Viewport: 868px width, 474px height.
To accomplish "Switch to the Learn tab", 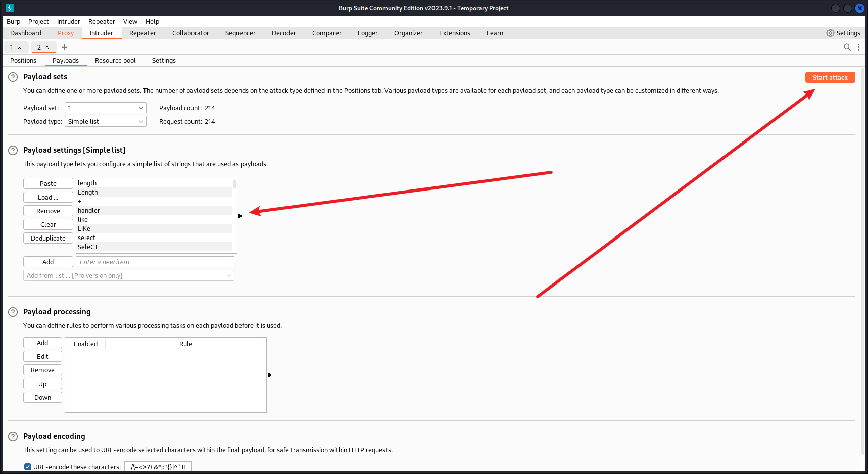I will [x=495, y=33].
